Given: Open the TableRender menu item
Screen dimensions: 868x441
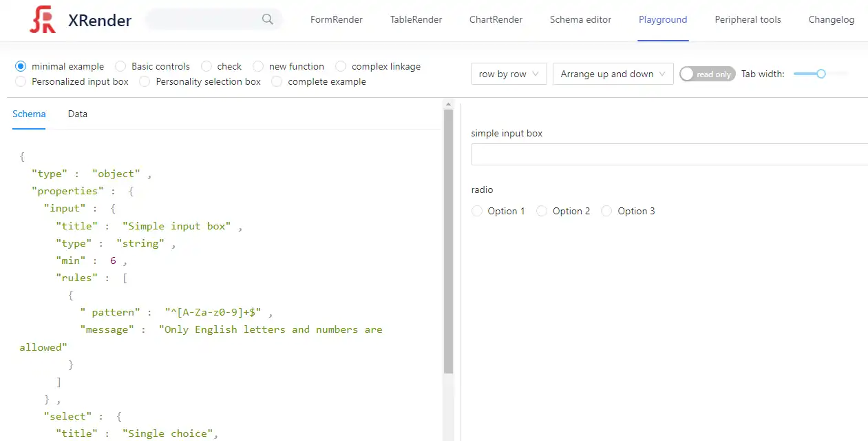Looking at the screenshot, I should pyautogui.click(x=416, y=19).
